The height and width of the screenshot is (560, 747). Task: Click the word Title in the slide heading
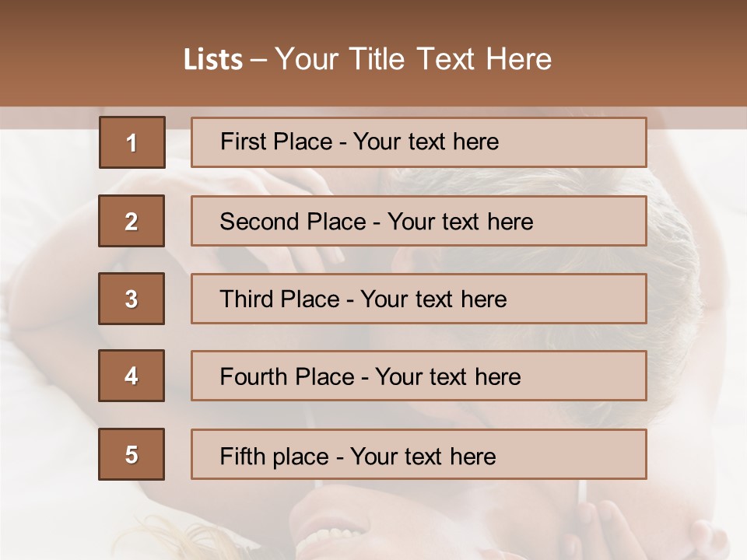click(x=378, y=60)
